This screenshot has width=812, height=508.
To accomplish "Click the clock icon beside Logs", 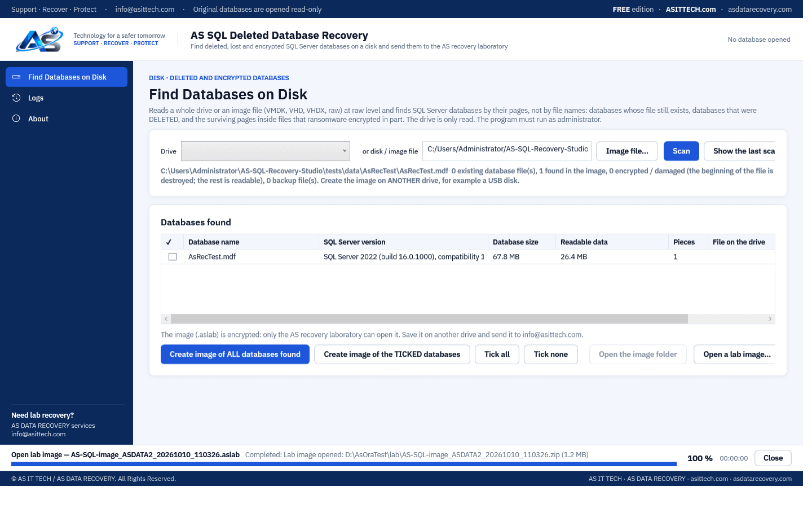I will [16, 98].
